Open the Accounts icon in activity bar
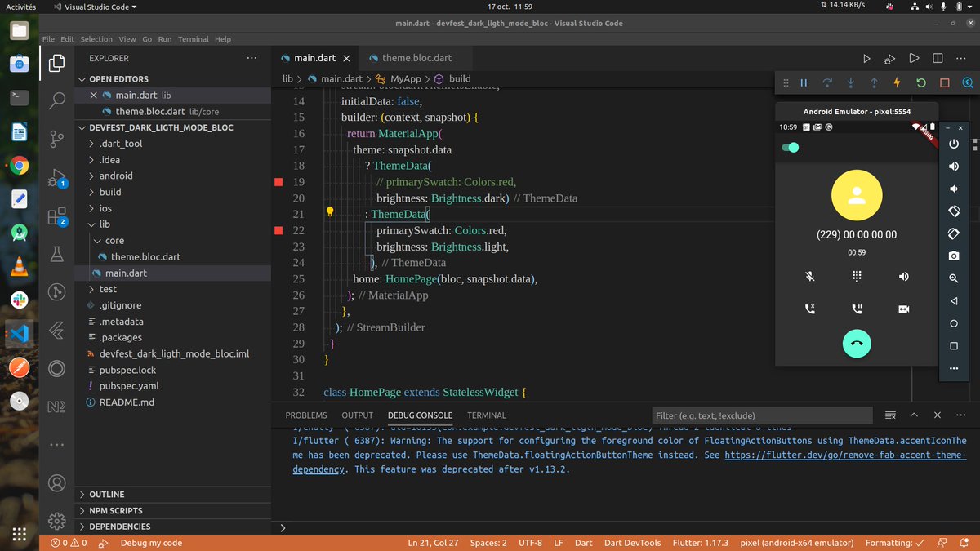980x551 pixels. (x=57, y=483)
